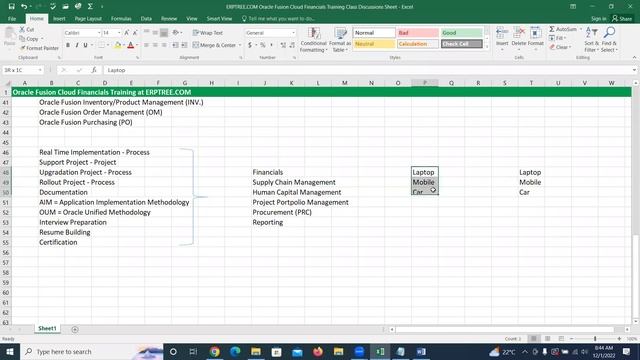Click Sign in
The width and height of the screenshot is (640, 360).
(x=598, y=19)
